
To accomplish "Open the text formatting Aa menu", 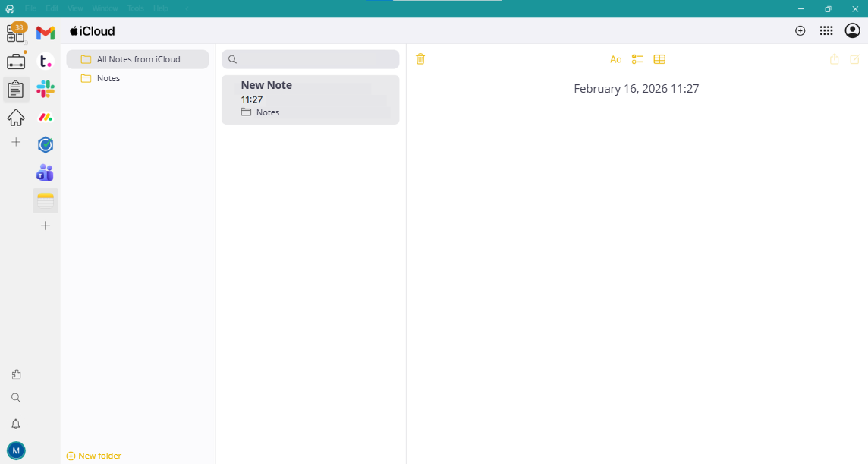I will pos(615,59).
